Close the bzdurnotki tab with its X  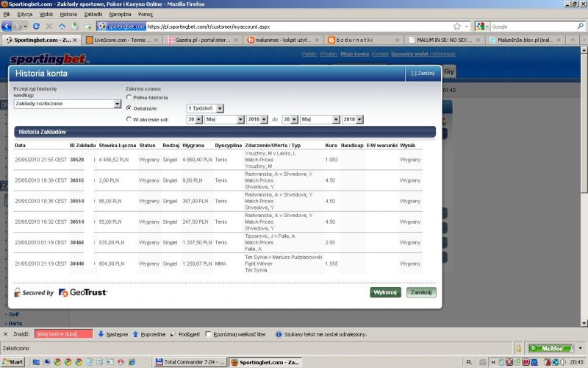pyautogui.click(x=397, y=40)
